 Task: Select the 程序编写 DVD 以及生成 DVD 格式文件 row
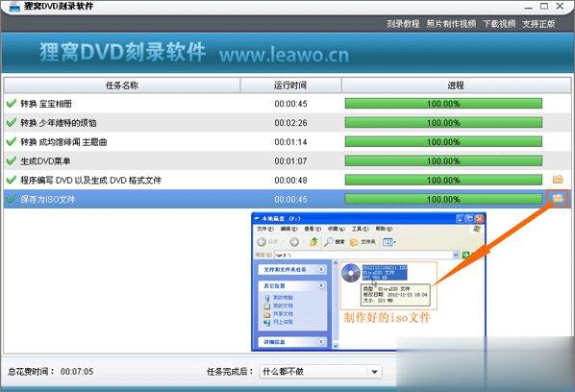point(287,180)
